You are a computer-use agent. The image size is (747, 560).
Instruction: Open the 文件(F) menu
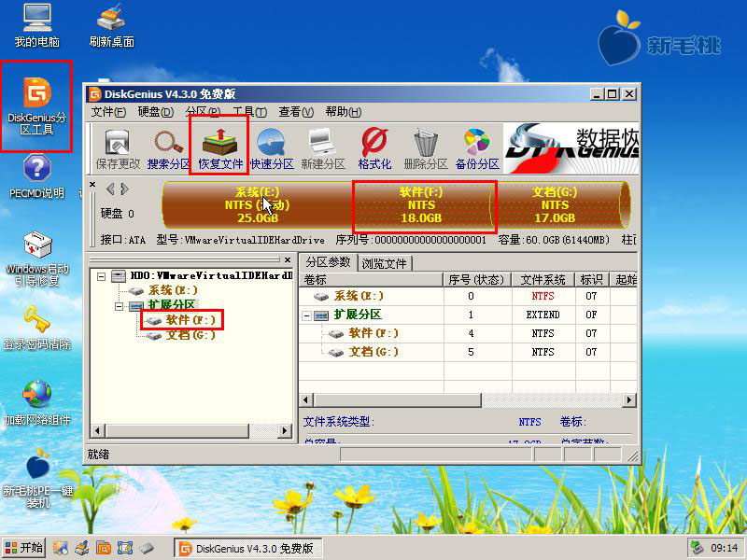click(108, 112)
